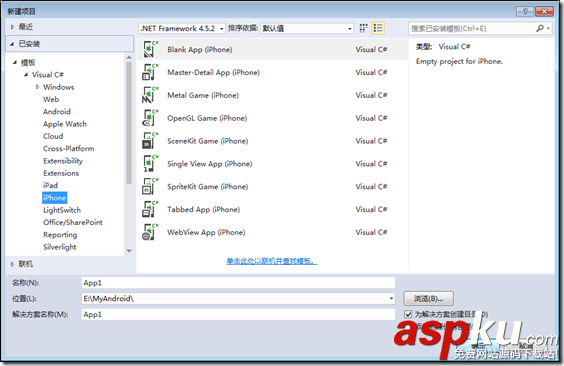Select Extensions in template tree
564x366 pixels.
pos(61,173)
